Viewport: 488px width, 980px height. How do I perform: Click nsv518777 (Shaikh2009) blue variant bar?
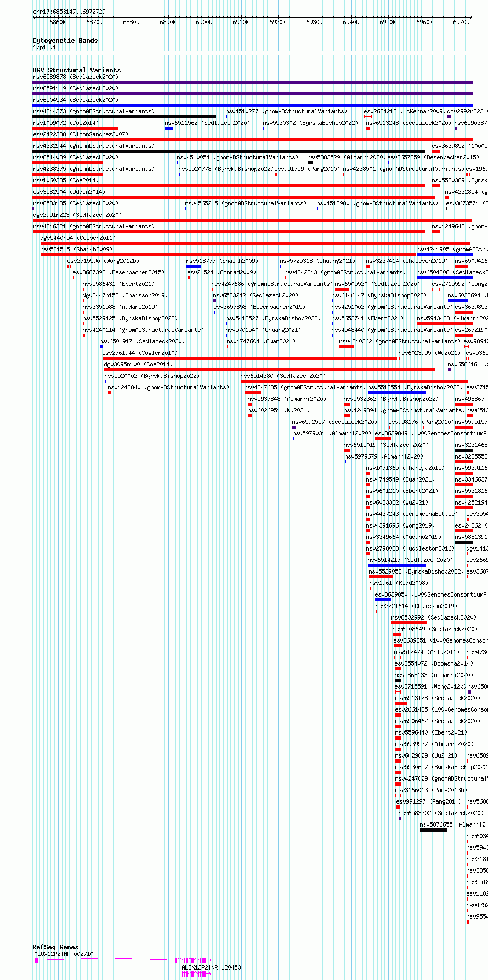click(x=194, y=266)
